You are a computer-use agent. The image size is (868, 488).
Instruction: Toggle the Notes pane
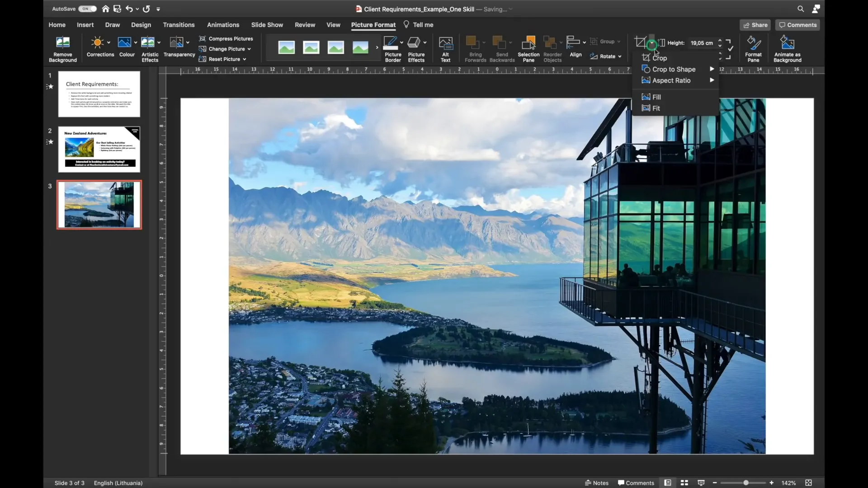click(x=597, y=483)
